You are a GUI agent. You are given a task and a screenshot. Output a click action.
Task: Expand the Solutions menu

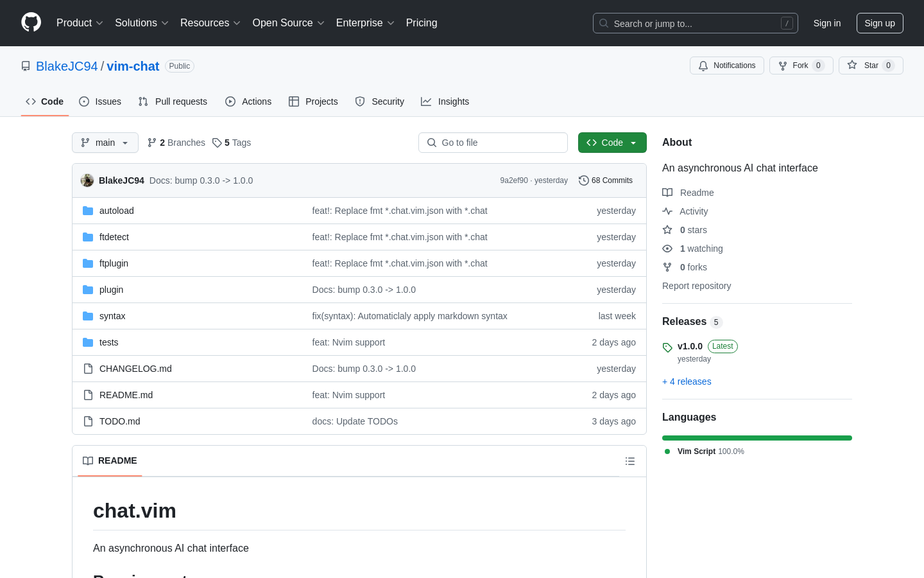(x=142, y=22)
